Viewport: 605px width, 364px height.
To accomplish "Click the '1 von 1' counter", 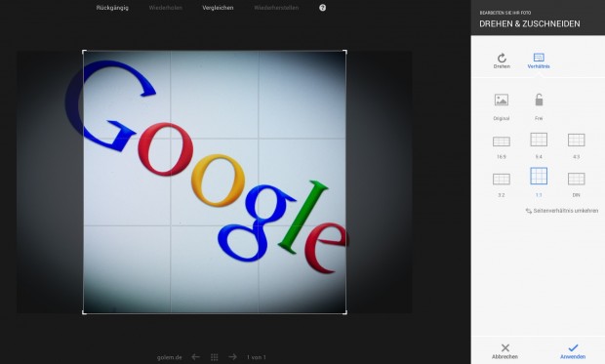I will 257,357.
